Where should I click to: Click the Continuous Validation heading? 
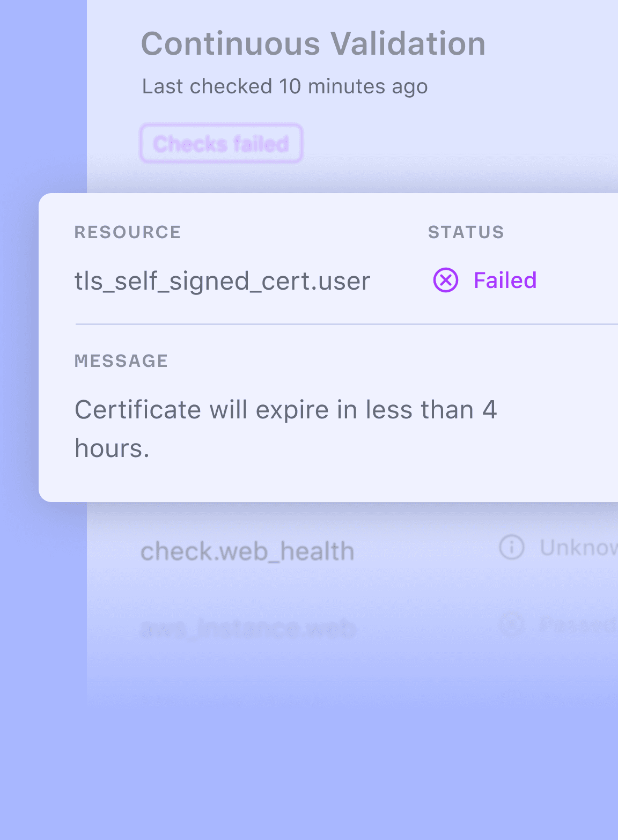(313, 43)
